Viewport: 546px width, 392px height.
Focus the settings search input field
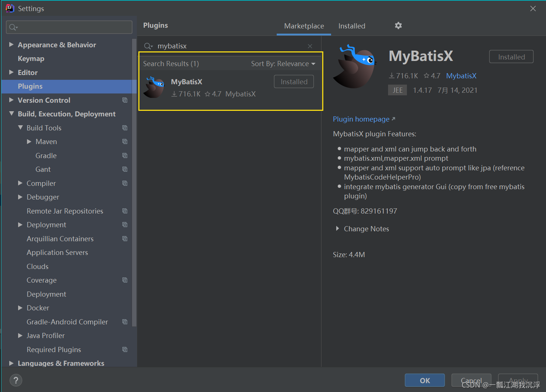pos(69,27)
